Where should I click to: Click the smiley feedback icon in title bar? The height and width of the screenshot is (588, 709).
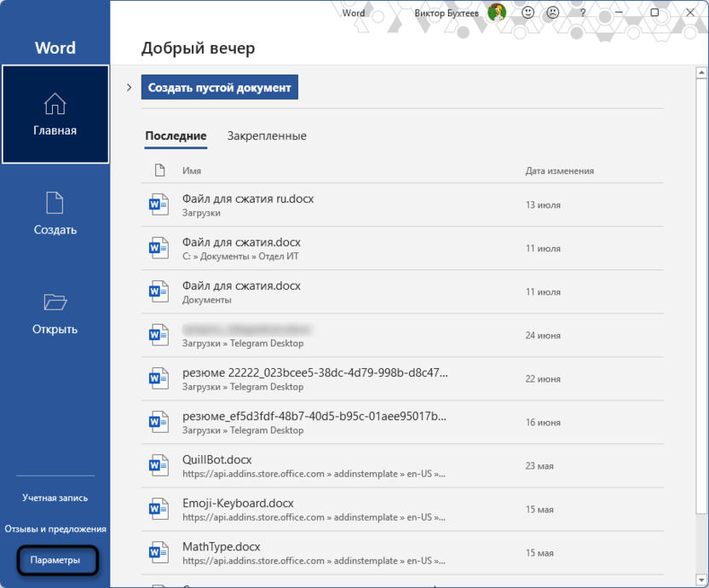click(x=527, y=13)
